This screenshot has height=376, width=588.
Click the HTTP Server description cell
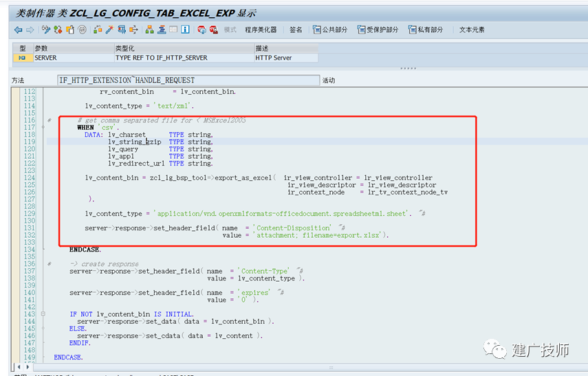286,58
